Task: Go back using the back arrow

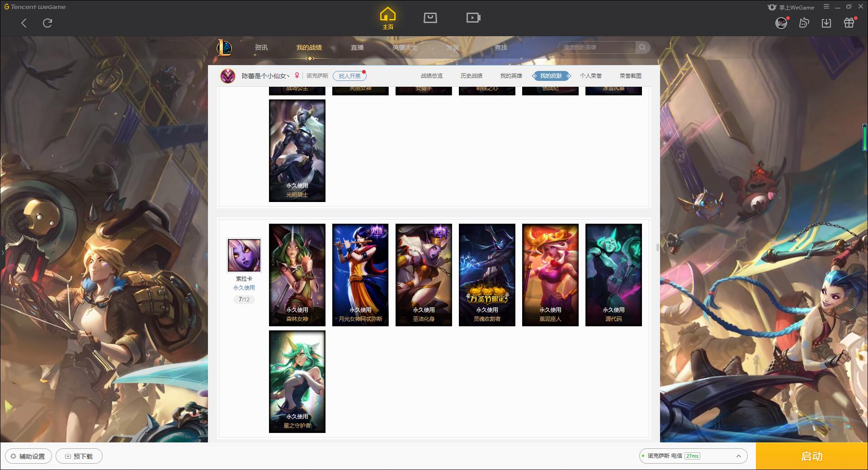Action: point(24,23)
